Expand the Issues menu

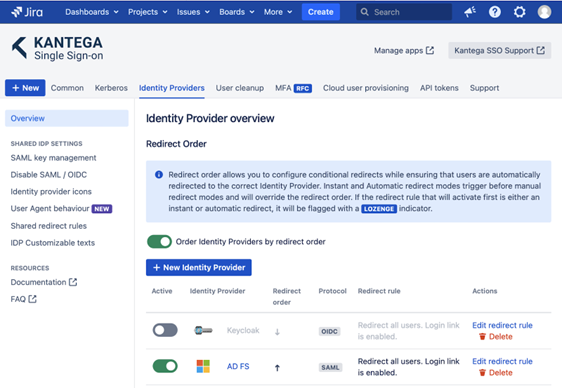[193, 12]
